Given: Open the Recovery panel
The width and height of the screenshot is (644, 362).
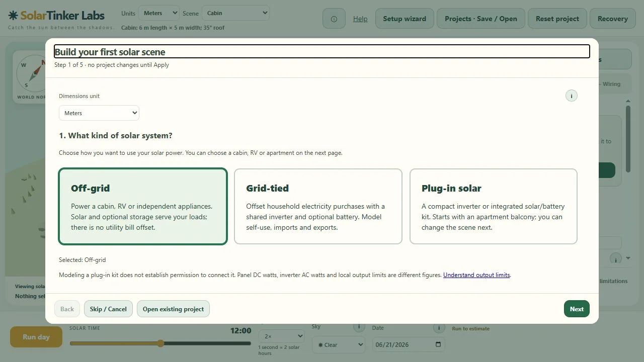Looking at the screenshot, I should click(613, 19).
